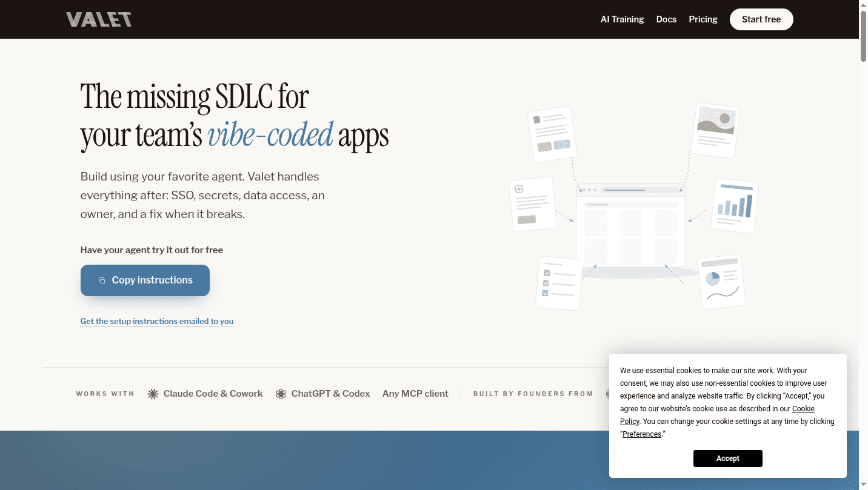Click the page vertical scrollbar thumb

click(x=863, y=33)
